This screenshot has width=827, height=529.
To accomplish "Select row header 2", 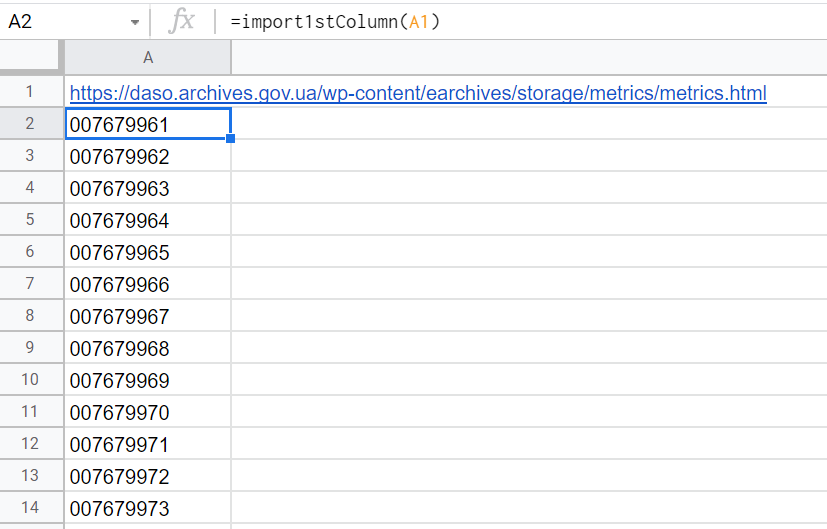I will (x=31, y=123).
